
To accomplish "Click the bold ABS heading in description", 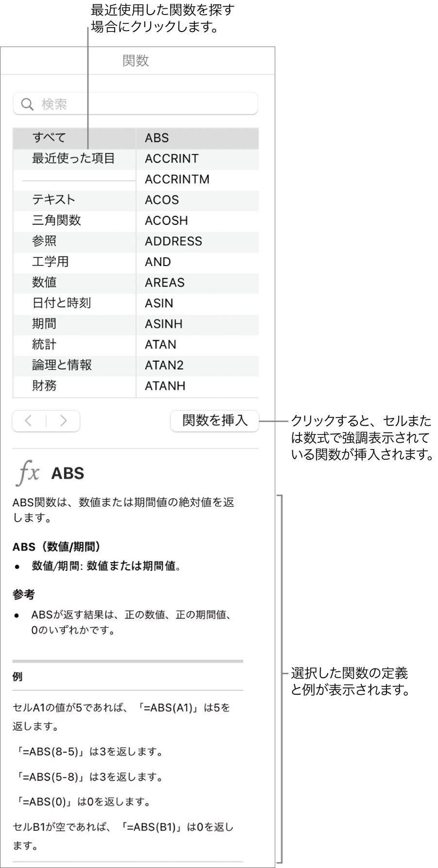I will point(67,473).
